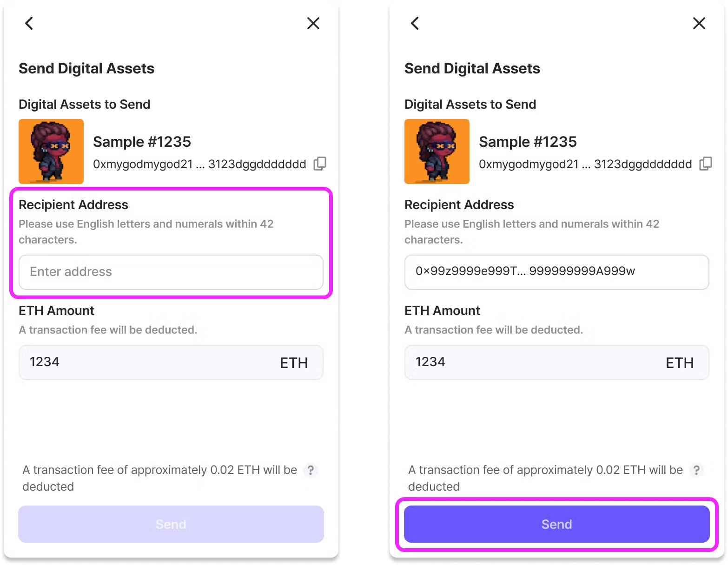Copy asset address in the left panel
Viewport: 728px width, 565px height.
[320, 164]
